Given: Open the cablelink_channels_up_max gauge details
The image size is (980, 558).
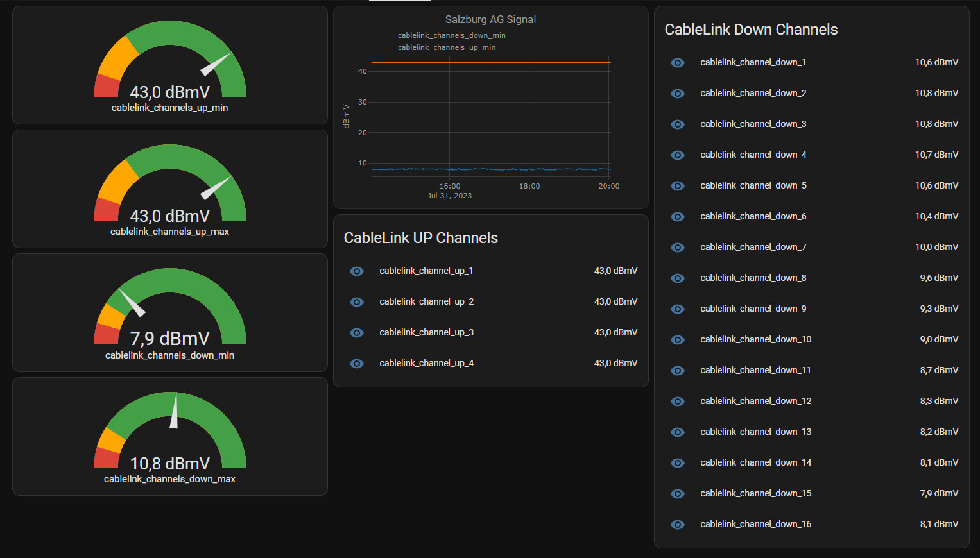Looking at the screenshot, I should pyautogui.click(x=170, y=189).
